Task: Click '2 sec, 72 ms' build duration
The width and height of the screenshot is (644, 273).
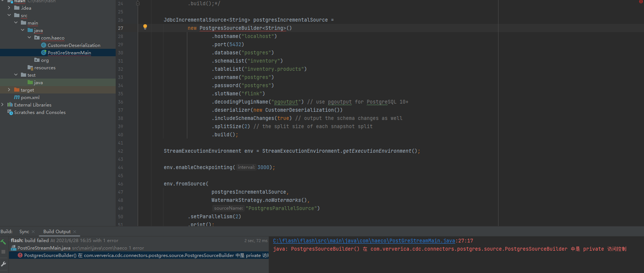Action: (256, 241)
